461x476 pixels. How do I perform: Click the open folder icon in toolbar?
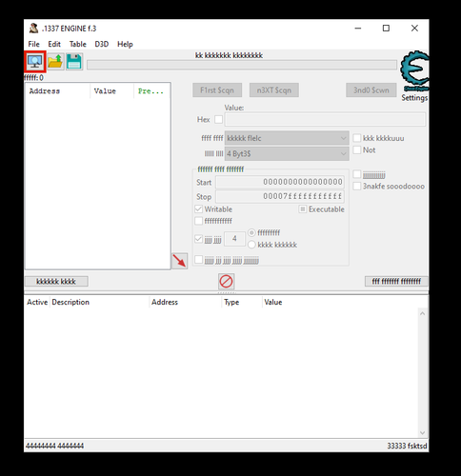(55, 62)
